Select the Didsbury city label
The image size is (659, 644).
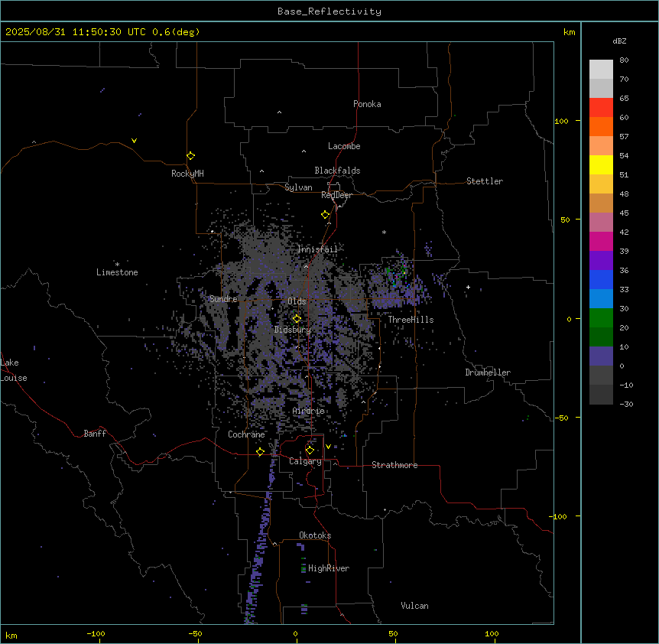point(293,330)
